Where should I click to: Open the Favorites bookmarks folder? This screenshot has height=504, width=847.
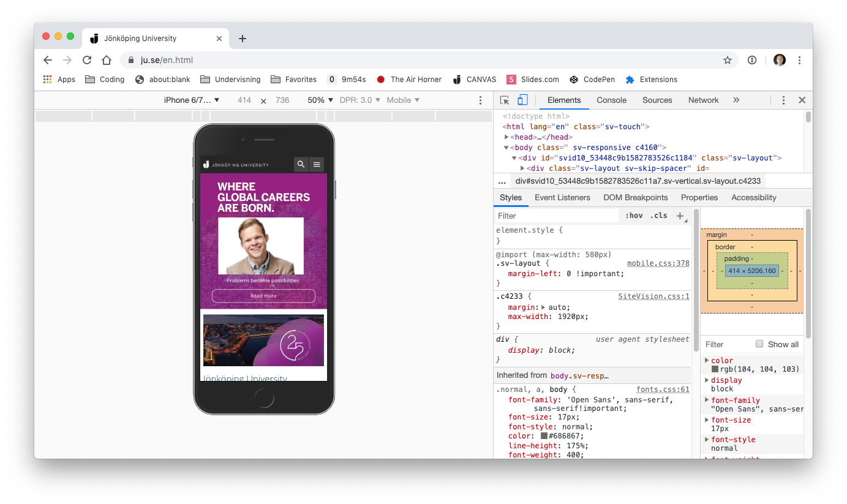294,80
